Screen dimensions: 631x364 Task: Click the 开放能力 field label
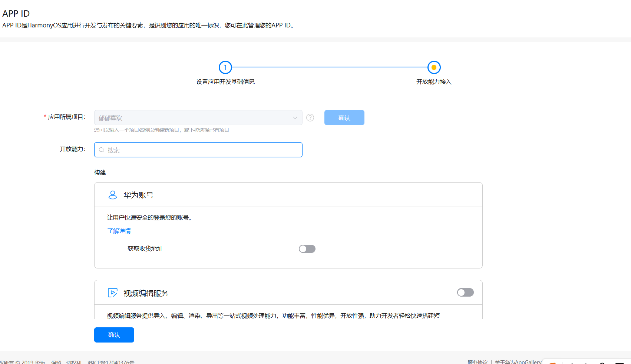point(73,149)
